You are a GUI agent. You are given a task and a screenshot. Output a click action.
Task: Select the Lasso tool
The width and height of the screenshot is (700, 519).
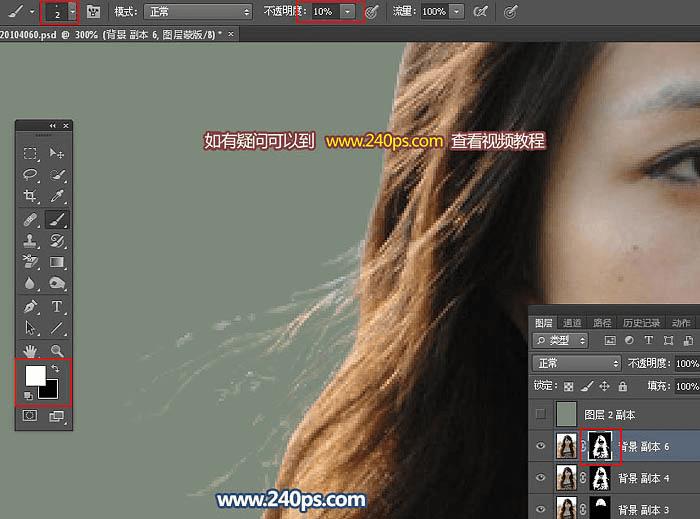(30, 174)
